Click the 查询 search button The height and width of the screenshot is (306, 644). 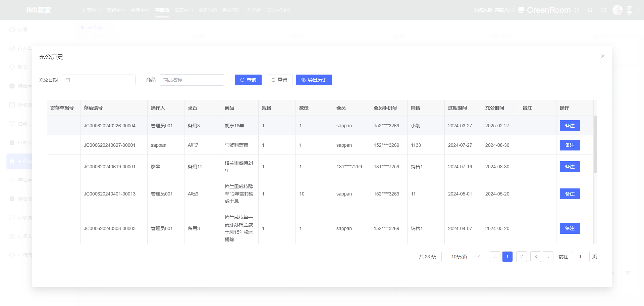(248, 80)
